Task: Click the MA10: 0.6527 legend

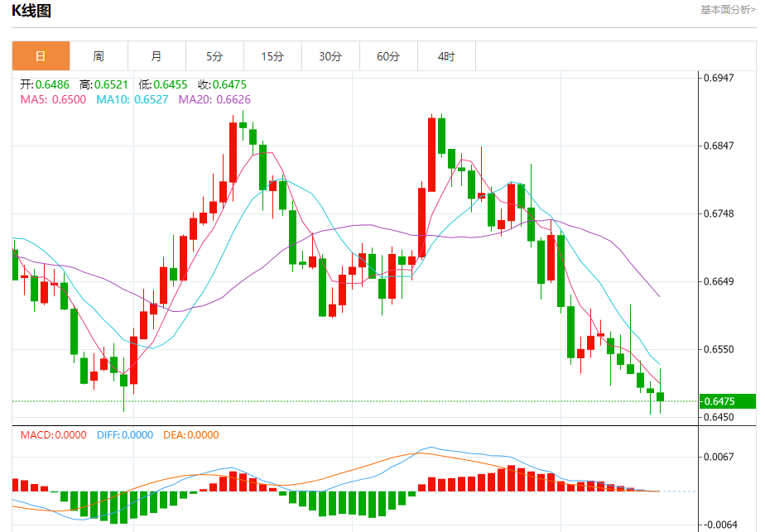Action: pyautogui.click(x=132, y=99)
